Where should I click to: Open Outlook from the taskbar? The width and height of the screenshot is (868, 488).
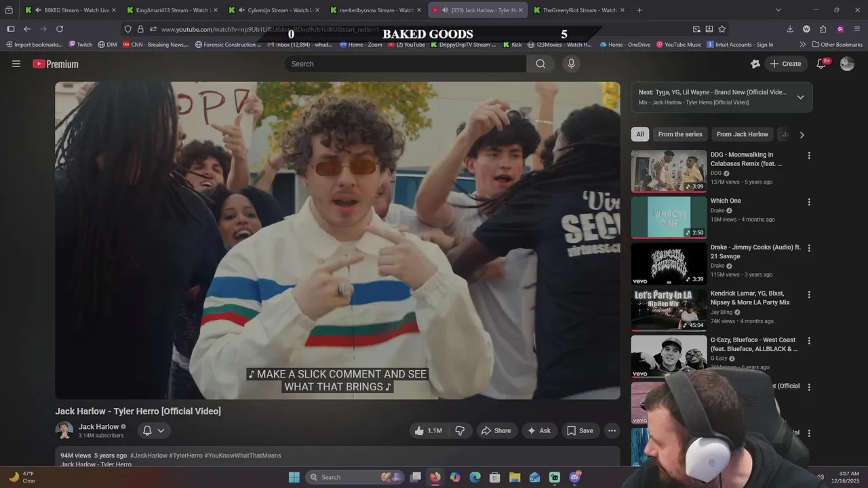point(535,477)
